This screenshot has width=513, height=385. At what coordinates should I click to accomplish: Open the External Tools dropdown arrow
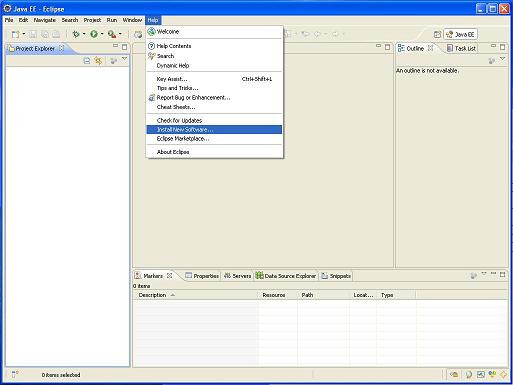pyautogui.click(x=120, y=34)
